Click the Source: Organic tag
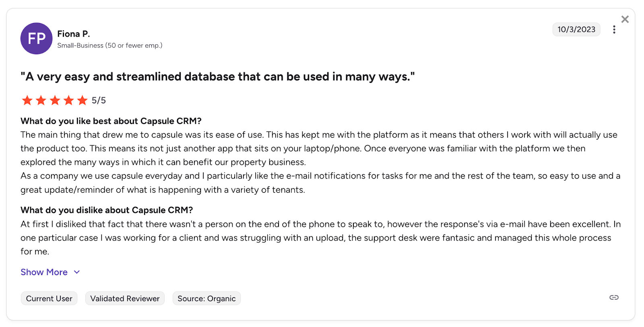 coord(206,298)
